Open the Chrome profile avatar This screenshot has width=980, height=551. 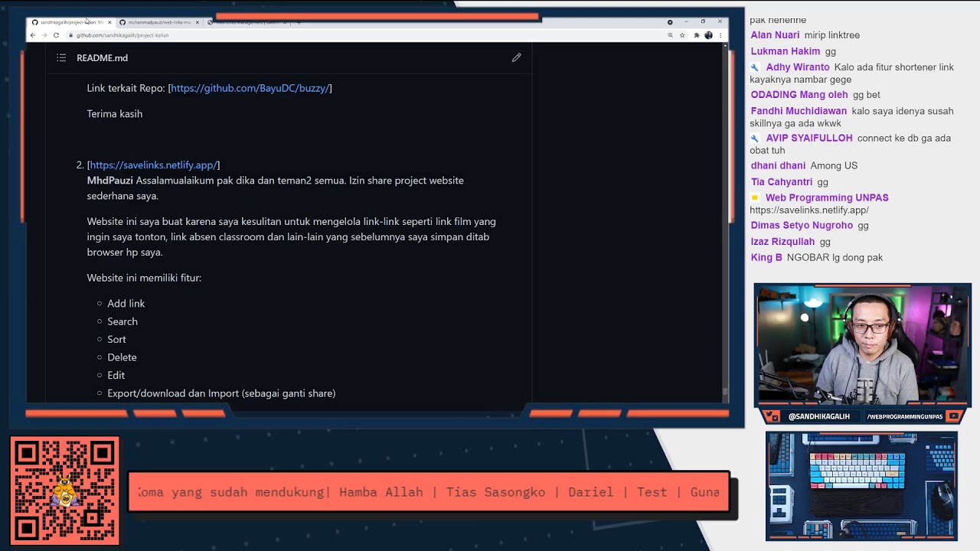coord(708,35)
